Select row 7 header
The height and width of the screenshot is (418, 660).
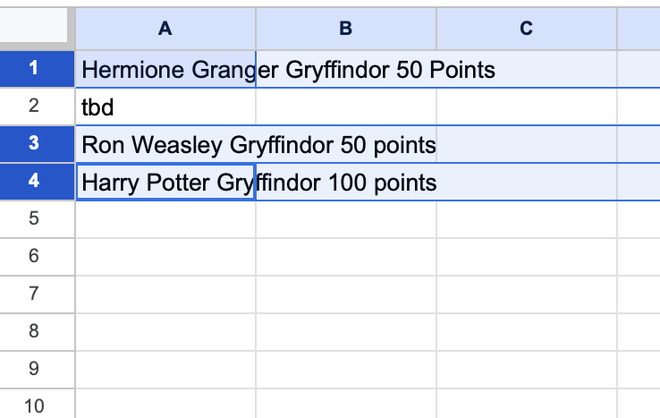click(x=34, y=294)
